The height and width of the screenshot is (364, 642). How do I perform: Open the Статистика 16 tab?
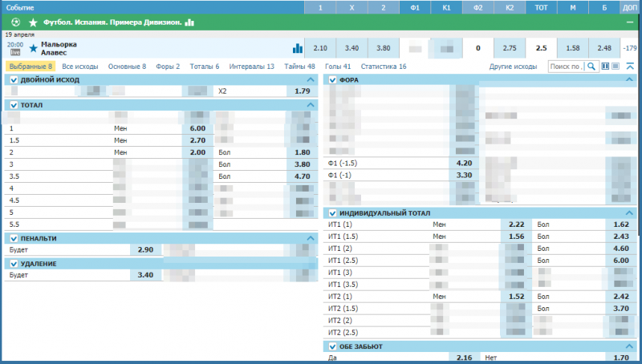pos(384,67)
